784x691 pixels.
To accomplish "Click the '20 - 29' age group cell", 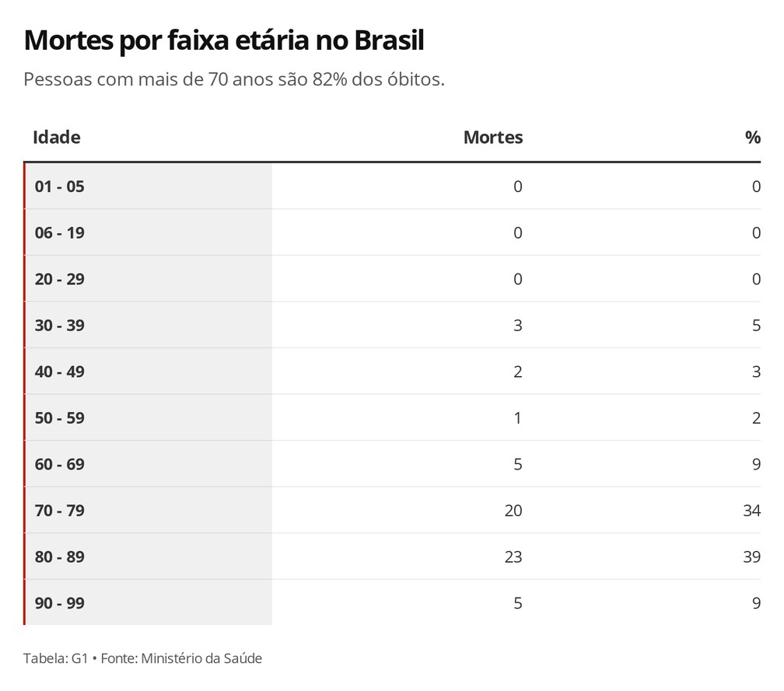I will click(x=59, y=279).
